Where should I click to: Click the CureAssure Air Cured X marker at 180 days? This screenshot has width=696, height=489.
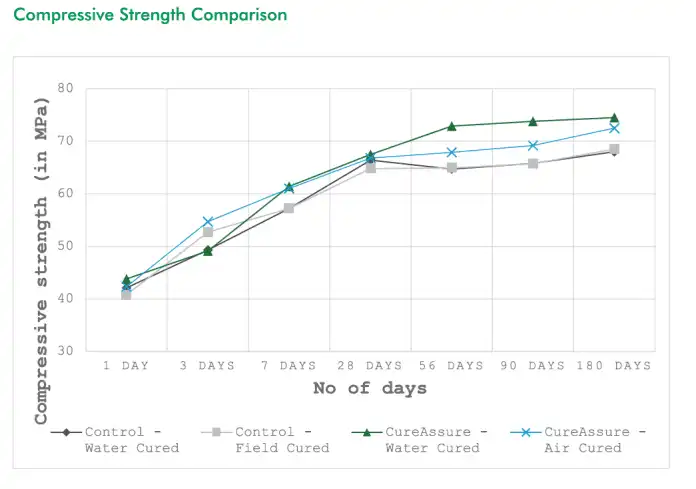(x=614, y=128)
